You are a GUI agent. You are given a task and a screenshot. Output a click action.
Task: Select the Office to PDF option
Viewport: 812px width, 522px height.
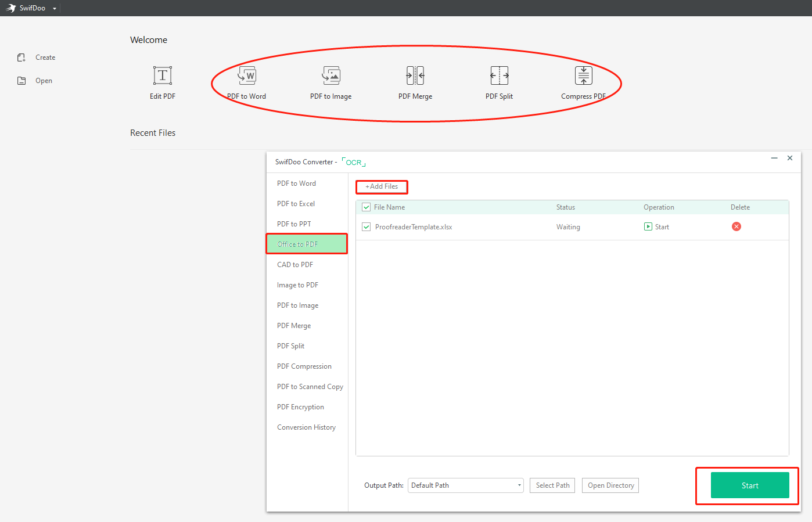tap(307, 244)
